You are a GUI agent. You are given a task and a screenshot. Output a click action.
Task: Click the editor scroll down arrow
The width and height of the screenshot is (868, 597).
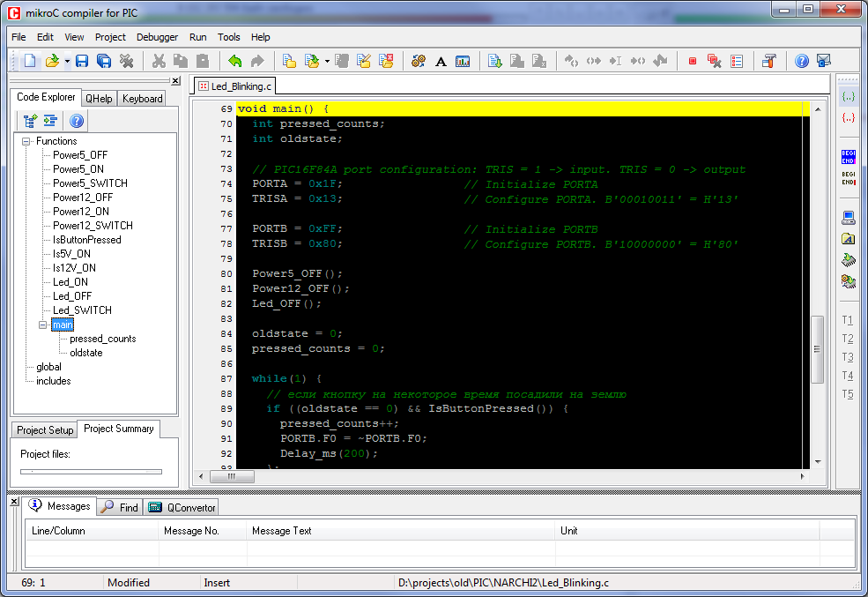click(818, 462)
